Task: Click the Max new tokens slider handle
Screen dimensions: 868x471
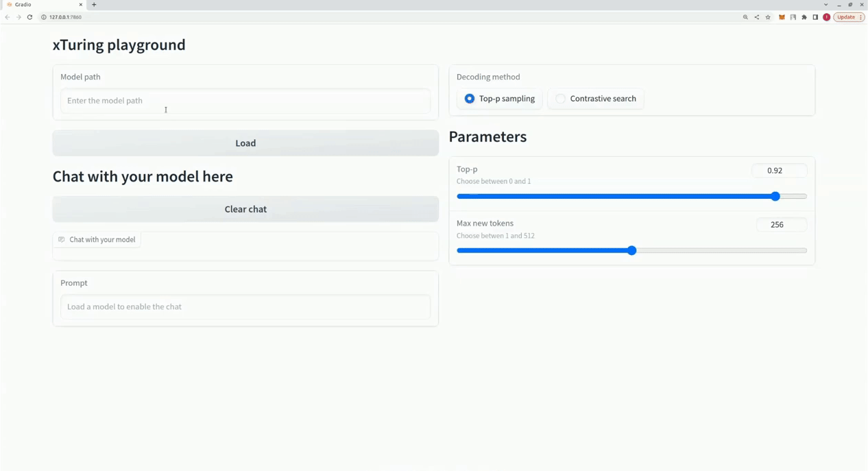Action: pos(632,250)
